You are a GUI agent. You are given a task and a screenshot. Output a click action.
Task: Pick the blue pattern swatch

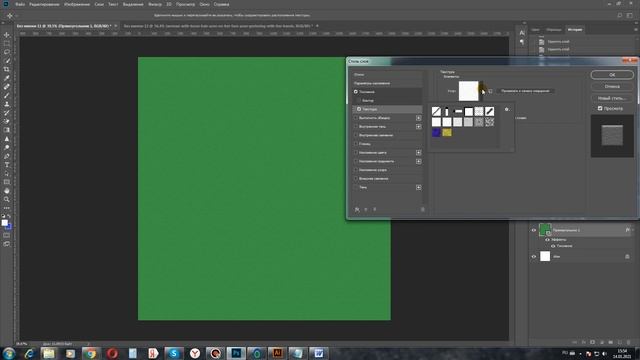[436, 132]
